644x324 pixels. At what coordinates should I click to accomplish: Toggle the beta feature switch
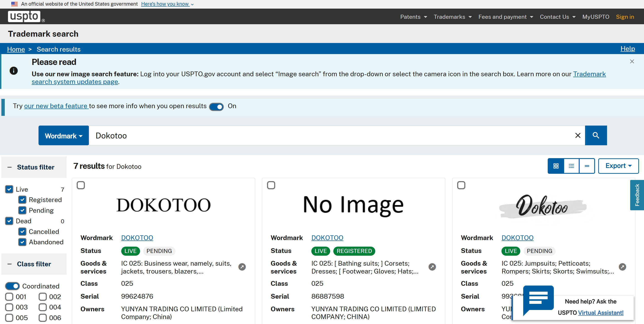point(216,107)
